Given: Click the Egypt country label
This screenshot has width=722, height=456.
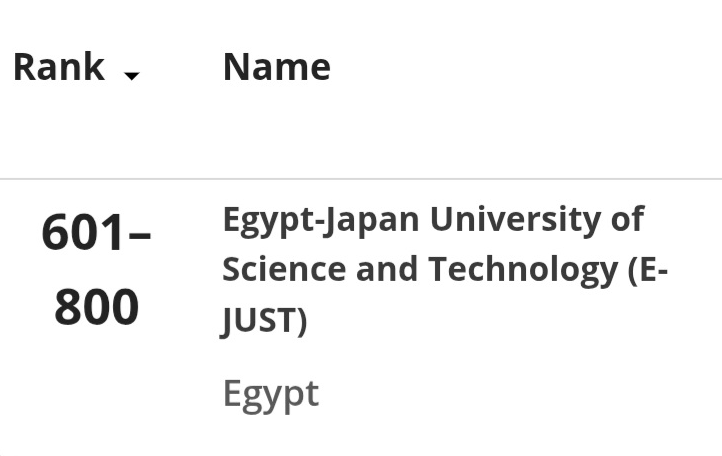Looking at the screenshot, I should tap(270, 393).
